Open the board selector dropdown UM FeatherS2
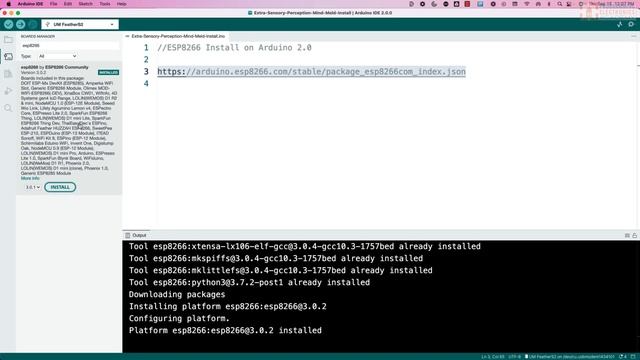The height and width of the screenshot is (360, 640). [80, 24]
